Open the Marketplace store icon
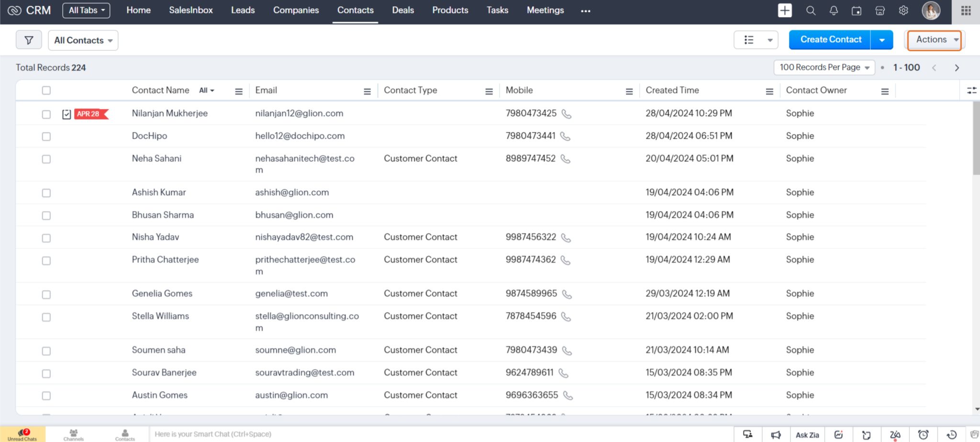 click(880, 10)
